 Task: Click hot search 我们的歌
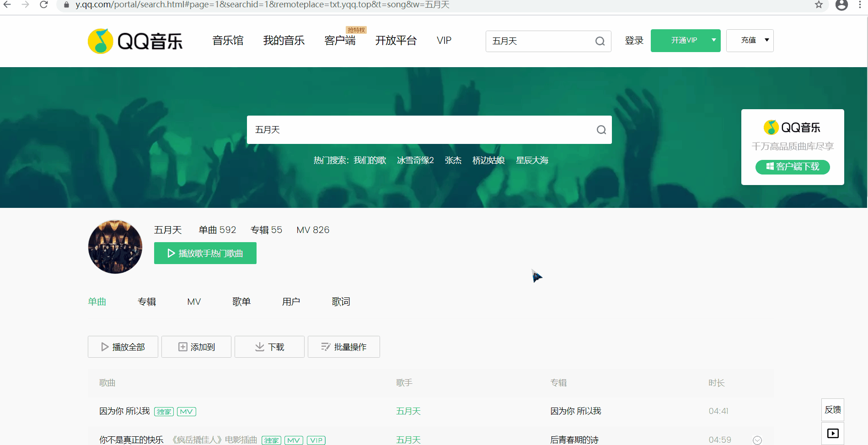click(x=370, y=160)
